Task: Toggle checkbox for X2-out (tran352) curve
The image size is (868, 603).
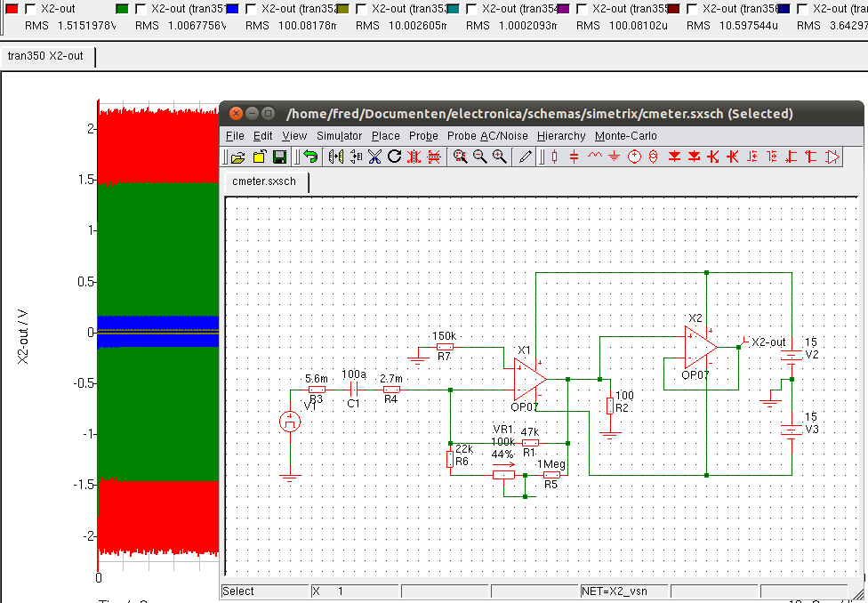Action: [x=251, y=9]
